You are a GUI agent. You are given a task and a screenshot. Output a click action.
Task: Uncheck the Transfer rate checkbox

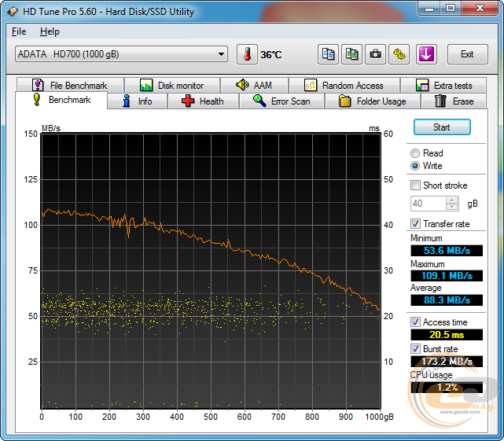click(x=415, y=224)
